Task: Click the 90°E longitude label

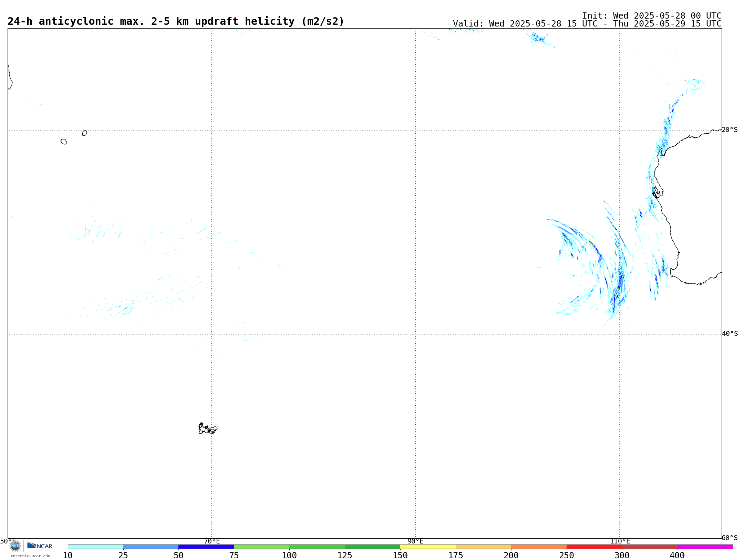Action: coord(415,541)
